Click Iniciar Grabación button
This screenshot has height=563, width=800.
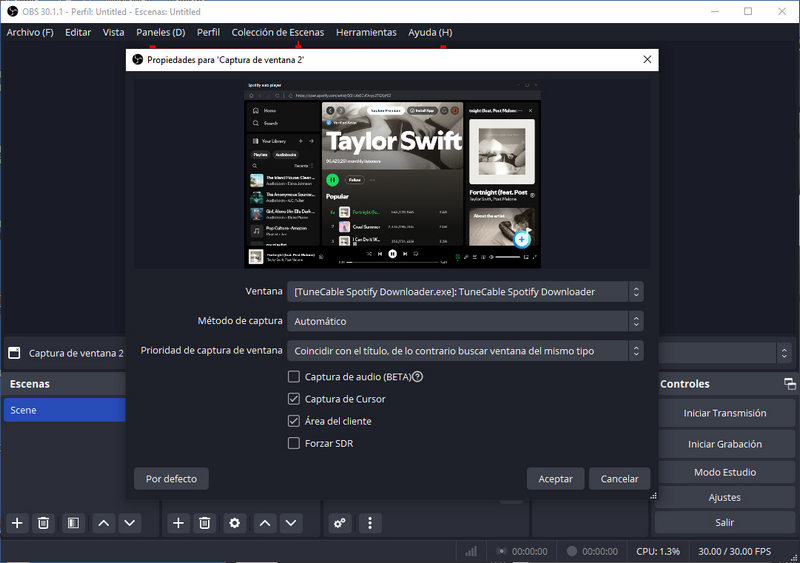724,444
